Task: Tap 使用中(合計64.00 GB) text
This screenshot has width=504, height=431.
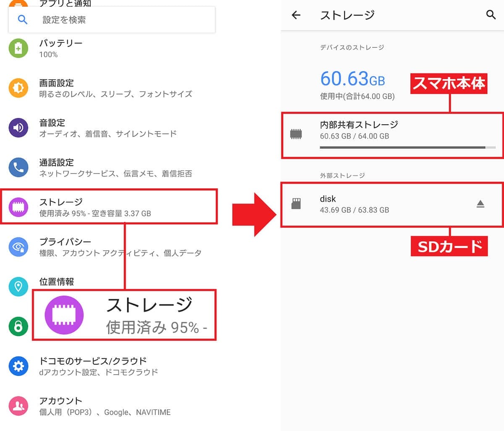Action: tap(357, 96)
